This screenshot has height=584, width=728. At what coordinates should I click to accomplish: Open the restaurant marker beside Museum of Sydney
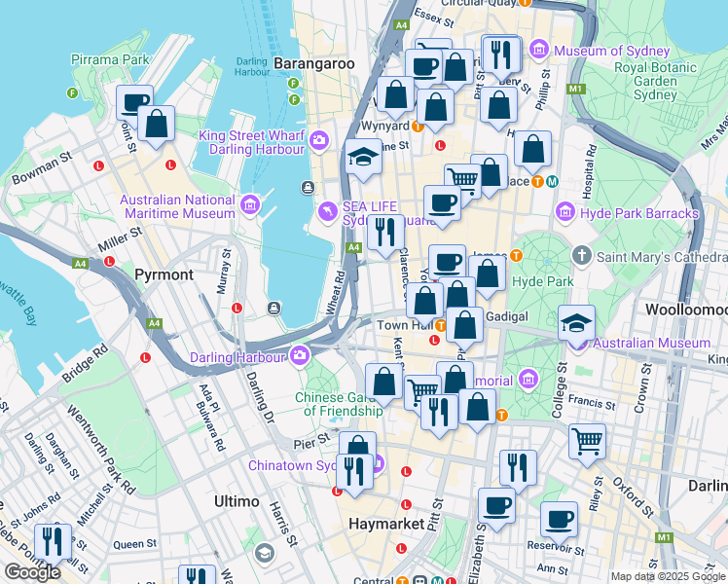501,55
